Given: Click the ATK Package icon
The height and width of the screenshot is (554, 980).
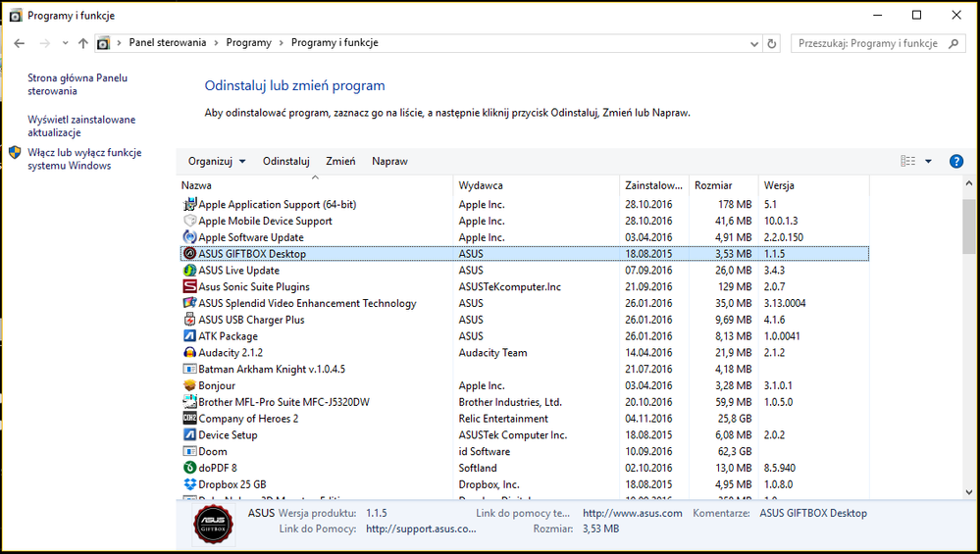Looking at the screenshot, I should 189,336.
